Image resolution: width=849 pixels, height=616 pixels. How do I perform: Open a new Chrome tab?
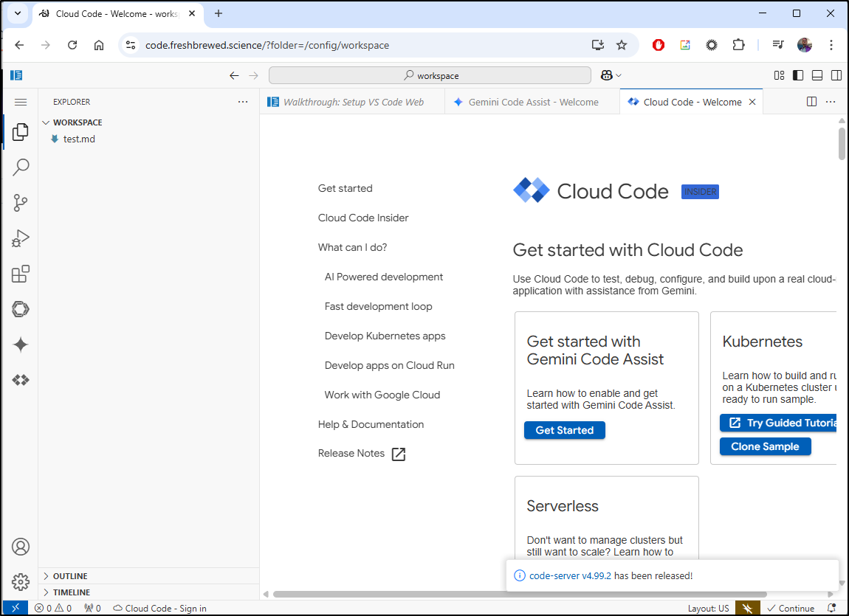219,14
